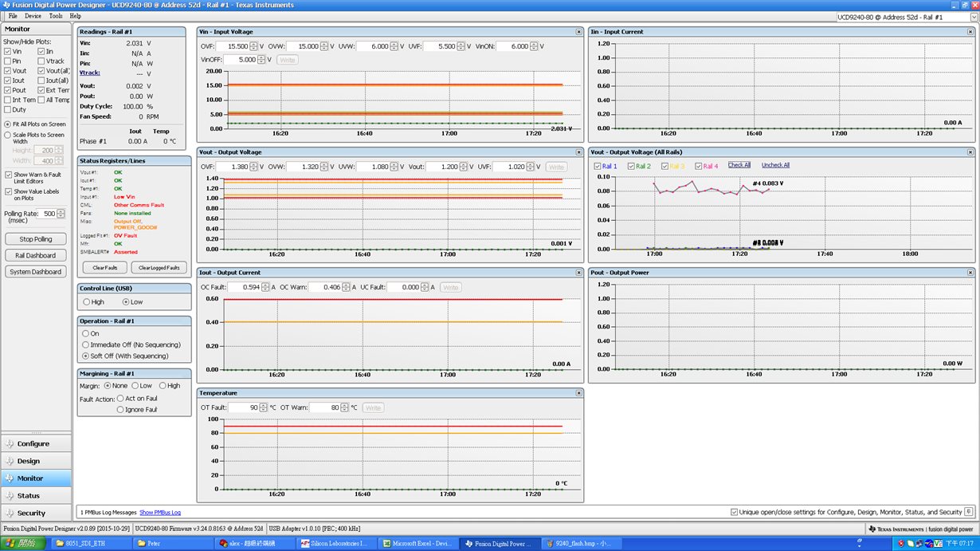This screenshot has height=551, width=980.
Task: Close the Iout - Output Current plot panel
Action: click(579, 273)
